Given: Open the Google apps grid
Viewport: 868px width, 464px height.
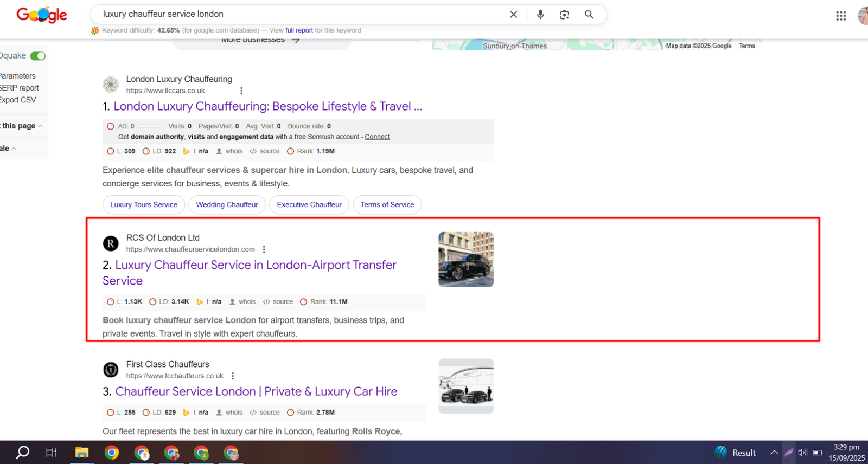Looking at the screenshot, I should click(841, 16).
